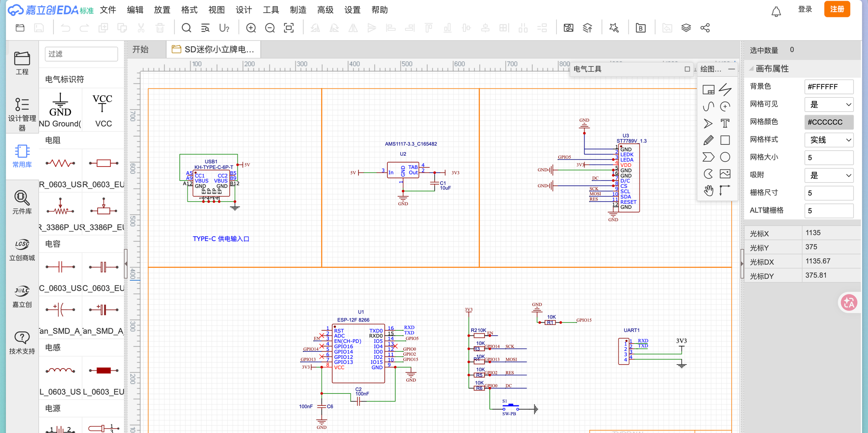This screenshot has height=433, width=868.
Task: Click the 网格大小 input field
Action: point(829,158)
